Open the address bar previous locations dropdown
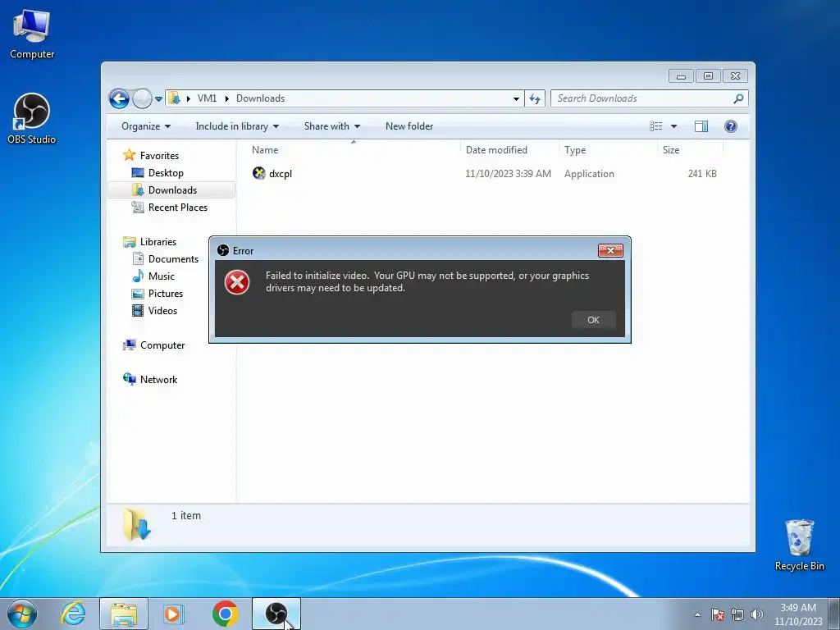840x630 pixels. pos(516,98)
